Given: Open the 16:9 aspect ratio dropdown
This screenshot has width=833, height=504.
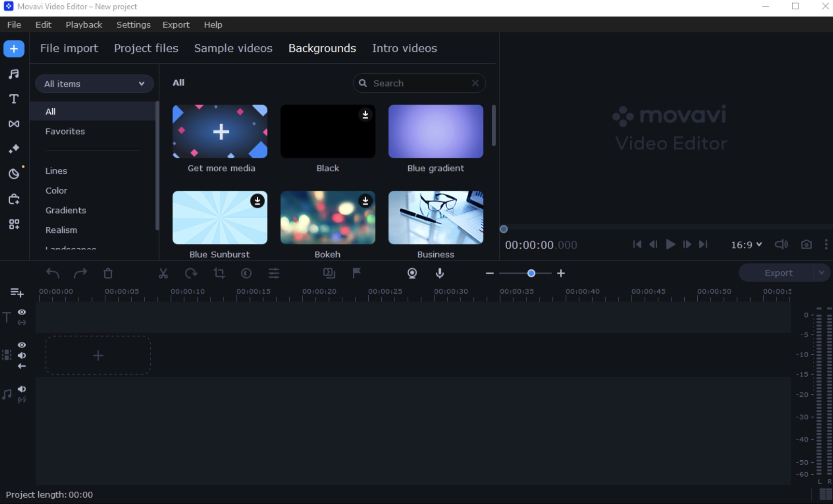Looking at the screenshot, I should 746,244.
